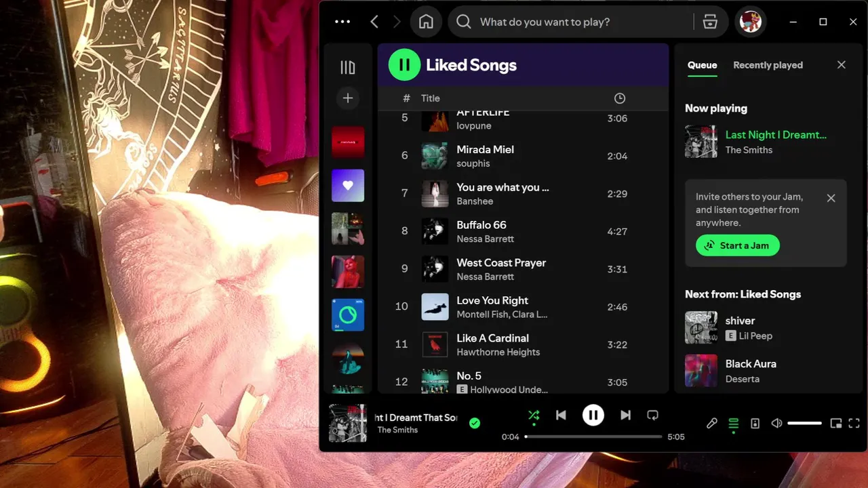Open the red playlist thumbnail in sidebar

coord(348,142)
